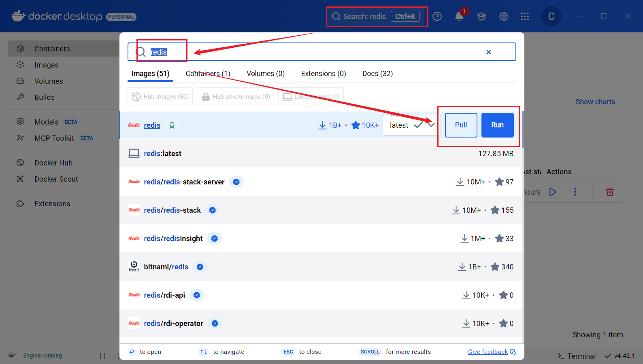Viewport: 643px width, 364px height.
Task: Go to Volumes in sidebar
Action: [x=64, y=81]
